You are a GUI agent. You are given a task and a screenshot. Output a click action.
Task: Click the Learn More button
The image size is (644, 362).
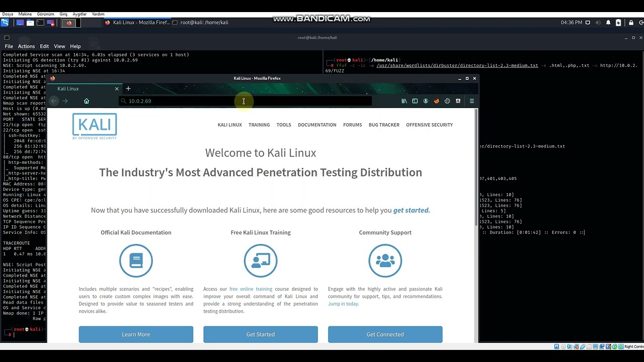(136, 334)
